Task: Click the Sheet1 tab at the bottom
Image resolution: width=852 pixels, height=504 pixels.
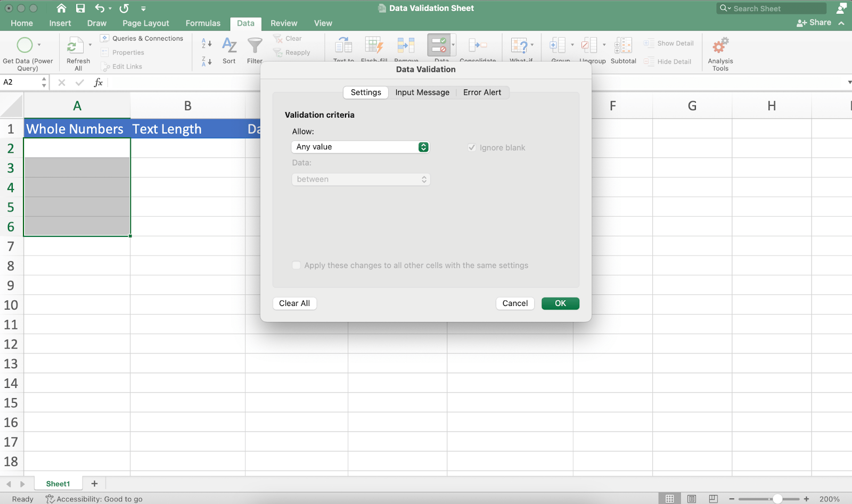Action: 58,483
